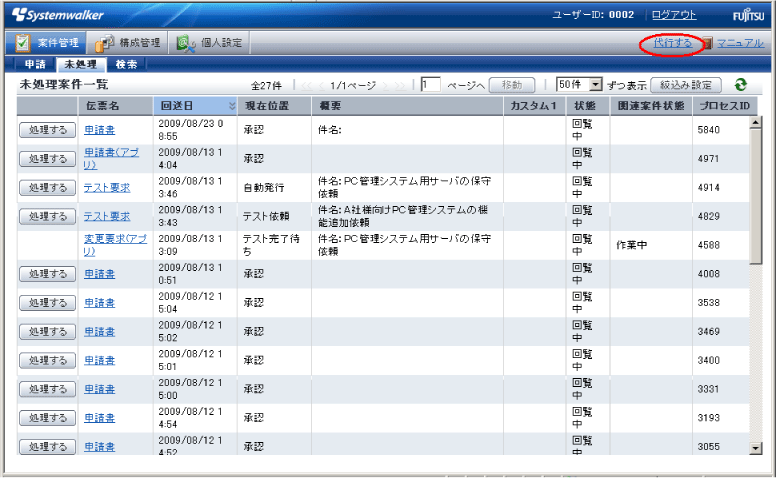The image size is (776, 478).
Task: Click the FUJITSU logo
Action: tap(748, 15)
